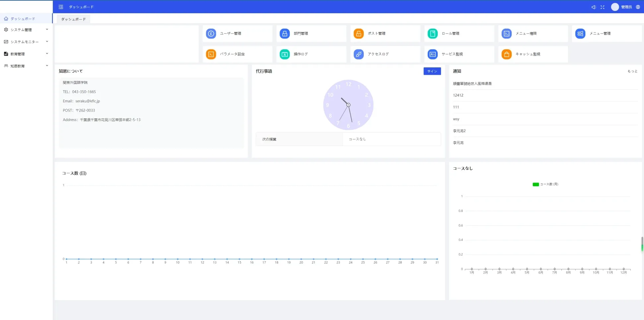Screen dimensions: 644x320
Task: Click the 操作ログ calendar icon
Action: (285, 54)
